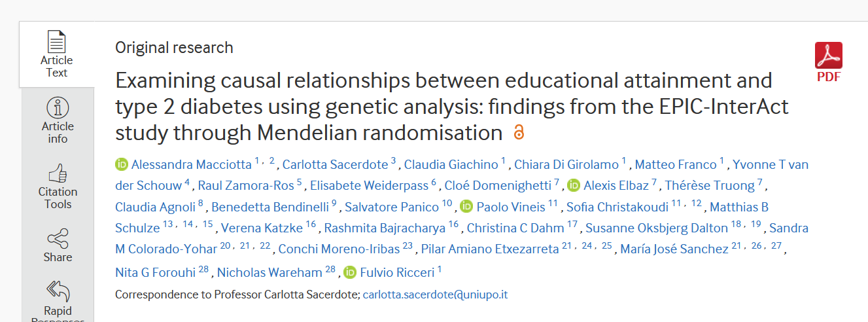The height and width of the screenshot is (322, 868).
Task: Open Rapid Responses reply icon
Action: point(58,291)
